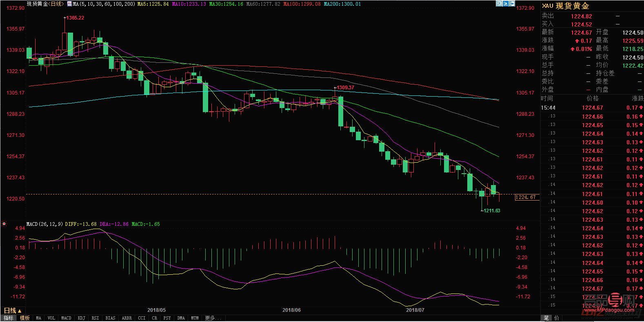Click the third chart layout icon at top right
Image resolution: width=644 pixels, height=322 pixels.
pyautogui.click(x=512, y=4)
